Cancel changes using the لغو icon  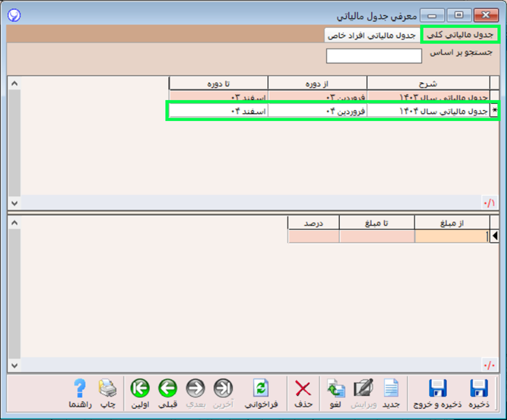pyautogui.click(x=336, y=394)
